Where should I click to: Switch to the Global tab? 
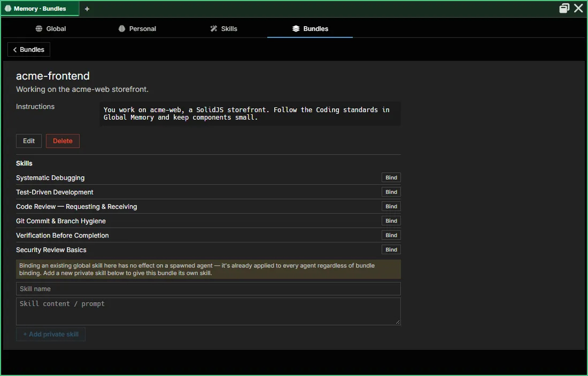coord(51,29)
